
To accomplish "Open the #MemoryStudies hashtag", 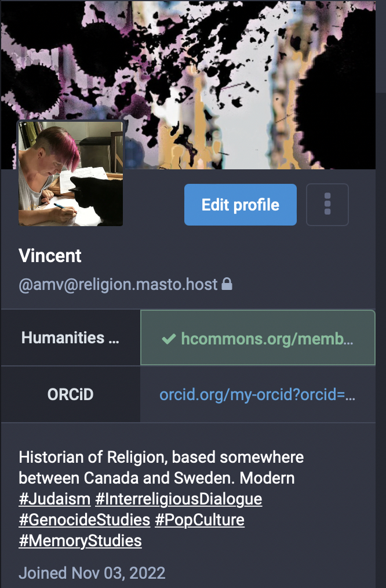I will (80, 541).
